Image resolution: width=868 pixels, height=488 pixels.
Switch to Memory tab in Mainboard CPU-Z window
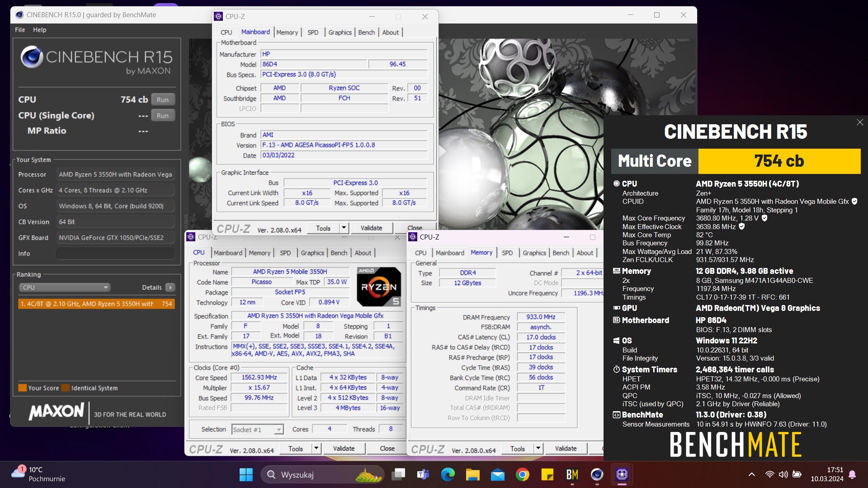[287, 33]
